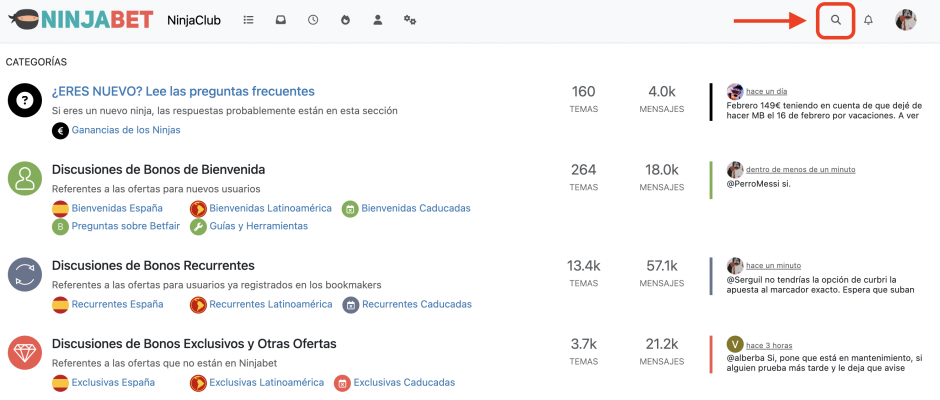Open the categories list icon
Screen dimensions: 940x400
coord(248,20)
